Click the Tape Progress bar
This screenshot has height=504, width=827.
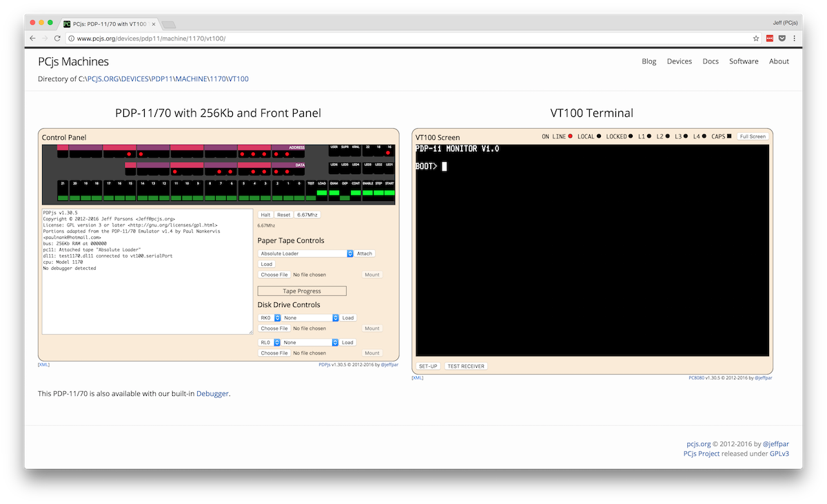pos(302,291)
